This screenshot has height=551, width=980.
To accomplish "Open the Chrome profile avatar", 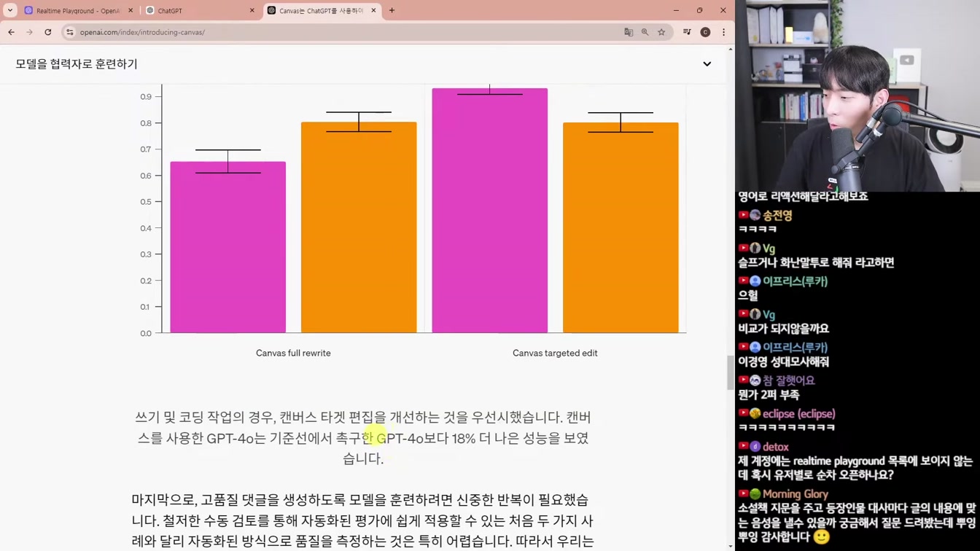I will (705, 32).
